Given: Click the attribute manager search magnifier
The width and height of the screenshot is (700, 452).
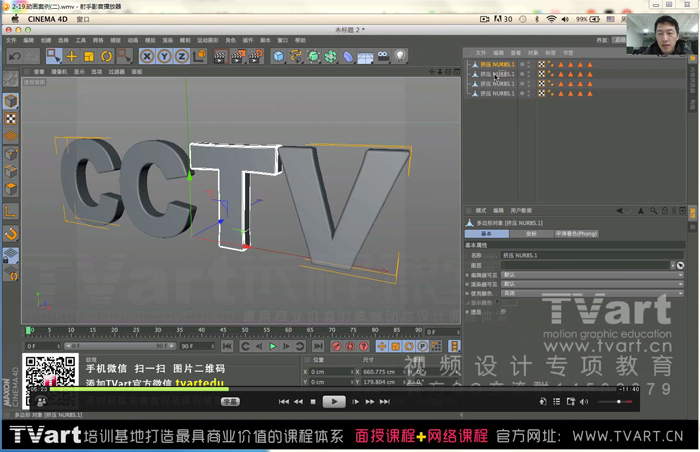Looking at the screenshot, I should [x=654, y=210].
